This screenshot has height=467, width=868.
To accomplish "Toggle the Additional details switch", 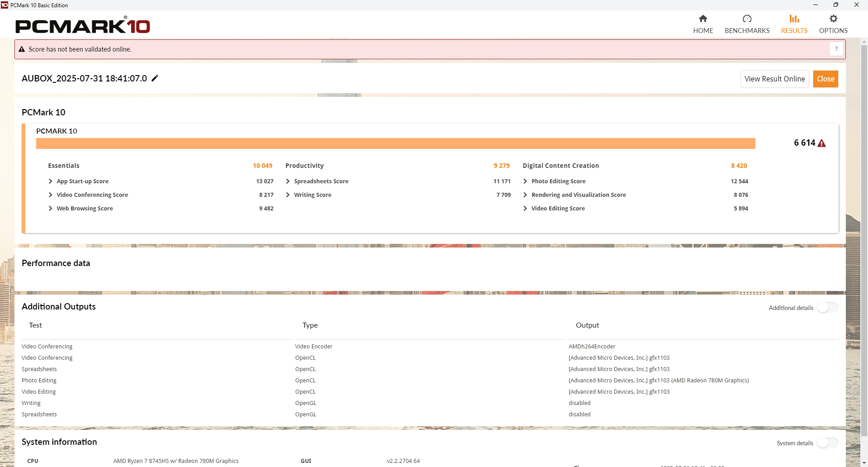I will [827, 308].
